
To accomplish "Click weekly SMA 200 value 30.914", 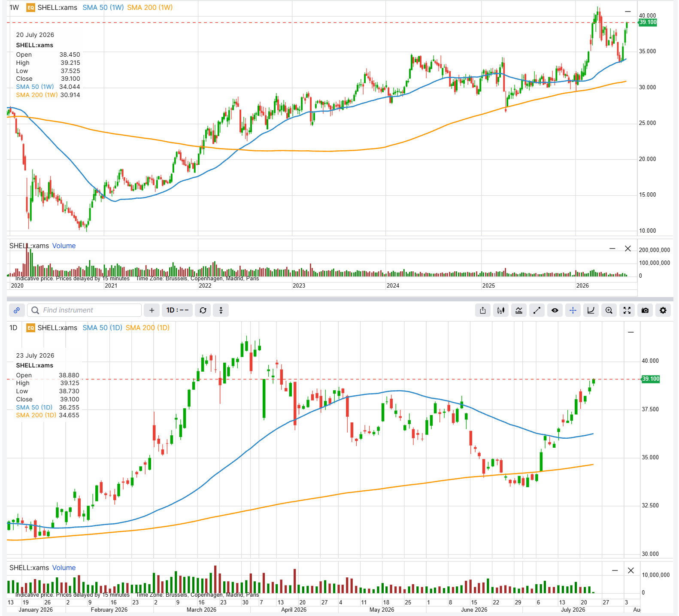I will [x=70, y=95].
